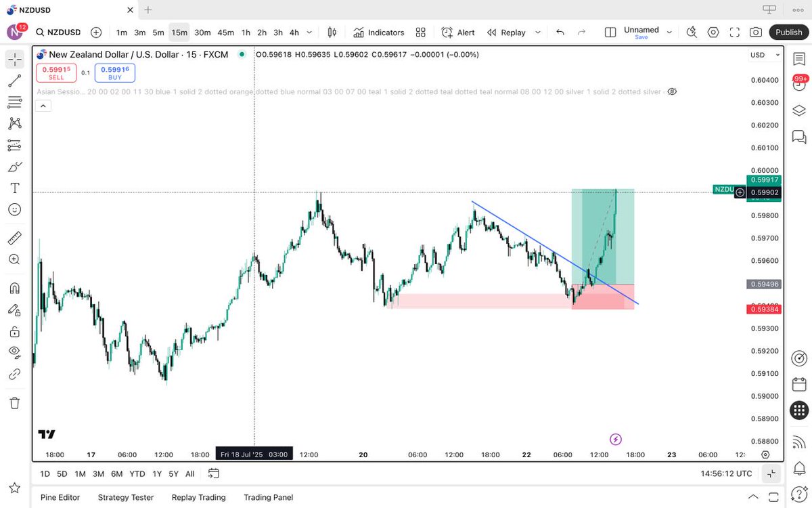Select the crosshair cursor tool

click(x=14, y=60)
